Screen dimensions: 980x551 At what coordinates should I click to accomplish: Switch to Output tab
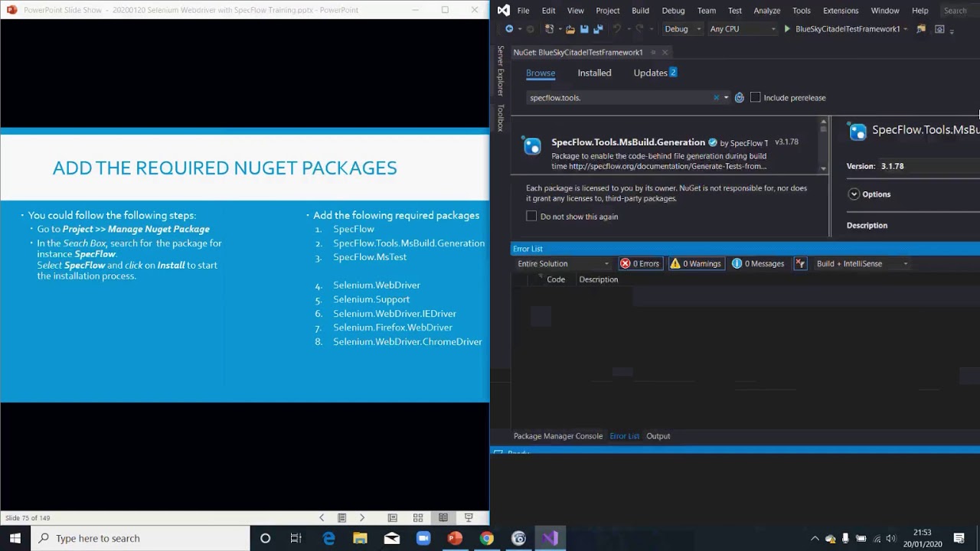click(658, 436)
